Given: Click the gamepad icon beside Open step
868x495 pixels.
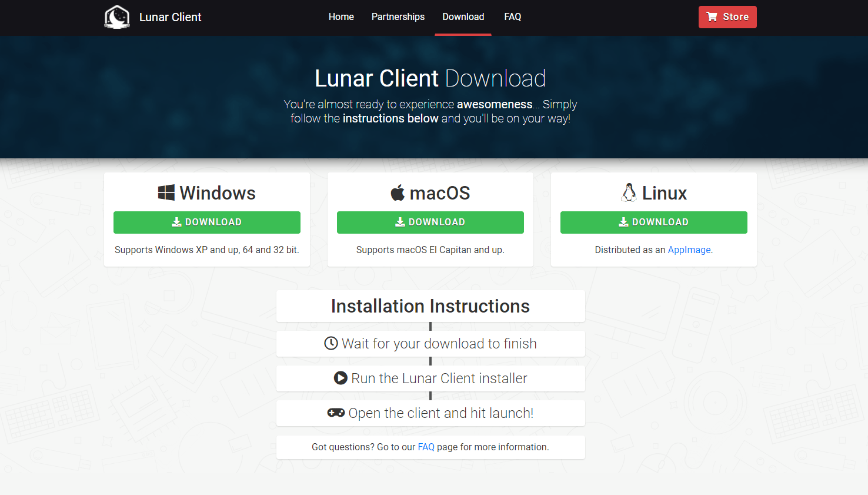Looking at the screenshot, I should click(x=336, y=413).
